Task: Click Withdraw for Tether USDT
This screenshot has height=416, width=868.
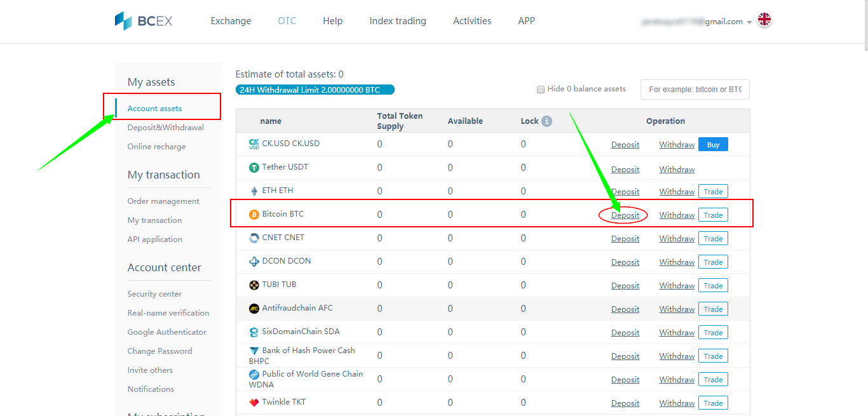Action: click(x=677, y=170)
